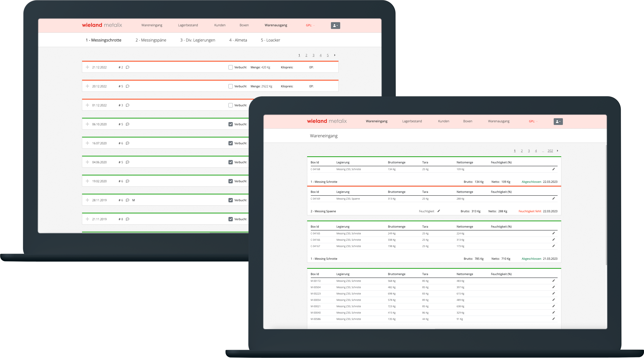The image size is (644, 358).
Task: Tick Verbucht checkbox on 20.12.2022 row
Action: point(231,86)
